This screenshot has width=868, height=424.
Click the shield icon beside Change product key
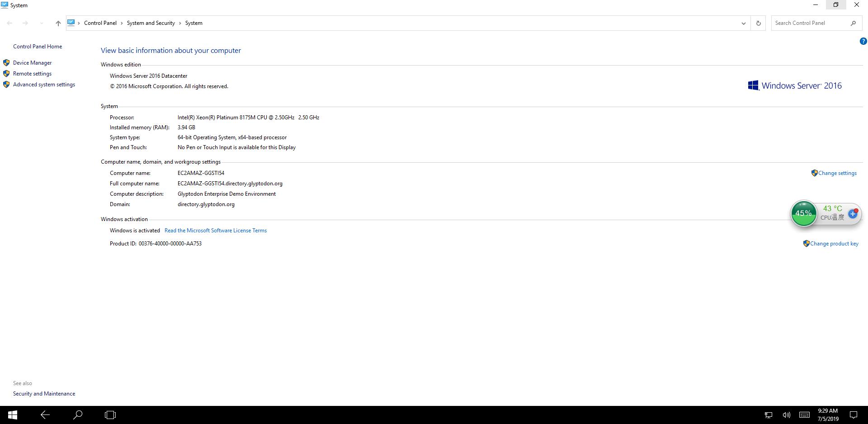click(806, 244)
